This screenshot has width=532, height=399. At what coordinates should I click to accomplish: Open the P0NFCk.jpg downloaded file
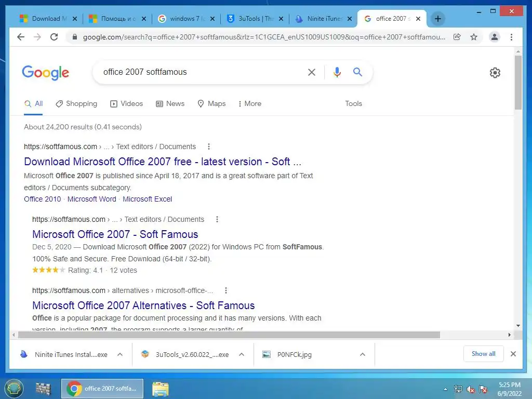(287, 354)
